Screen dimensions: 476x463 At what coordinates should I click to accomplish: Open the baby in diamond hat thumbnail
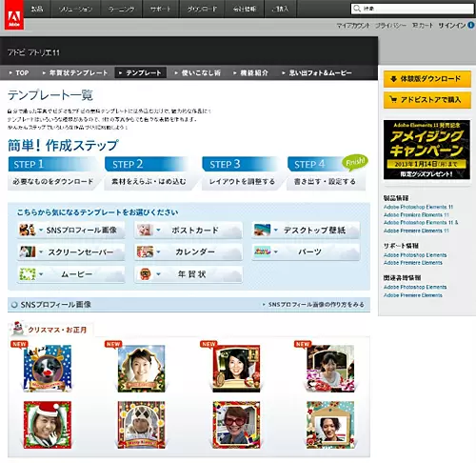[142, 425]
